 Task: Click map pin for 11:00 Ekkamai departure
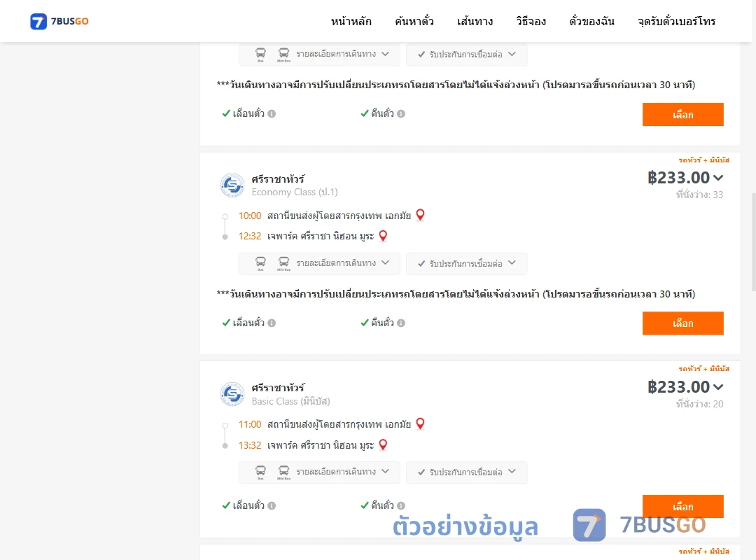coord(420,423)
